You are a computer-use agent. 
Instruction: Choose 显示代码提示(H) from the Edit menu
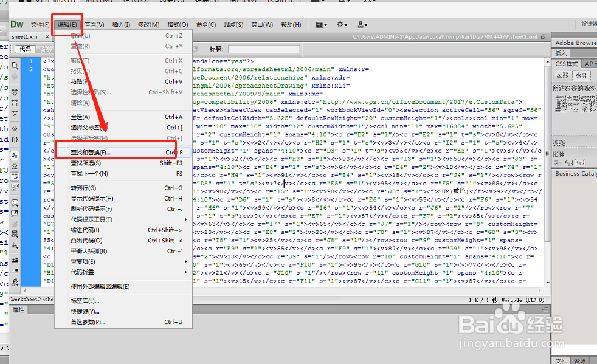[x=123, y=198]
